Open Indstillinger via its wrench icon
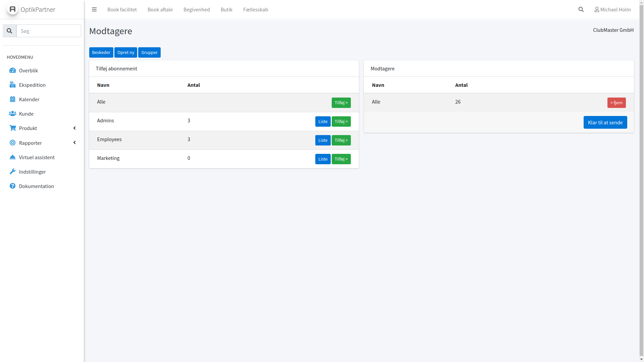Screen dimensions: 644x362 click(x=12, y=172)
